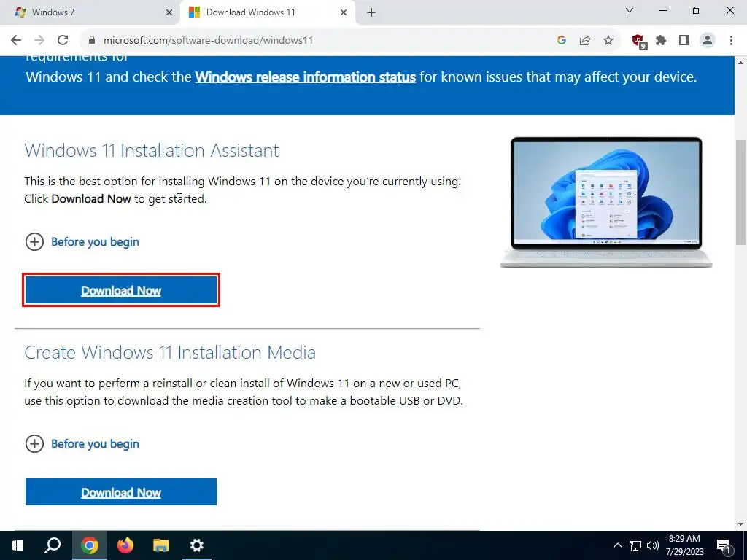This screenshot has height=560, width=747.
Task: Open the Chrome profile avatar
Action: coord(708,40)
